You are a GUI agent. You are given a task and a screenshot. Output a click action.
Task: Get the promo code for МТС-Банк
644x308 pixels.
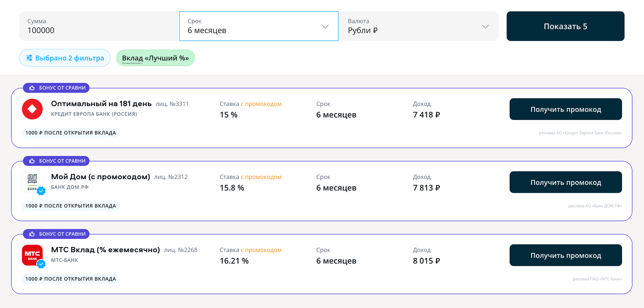pos(566,255)
